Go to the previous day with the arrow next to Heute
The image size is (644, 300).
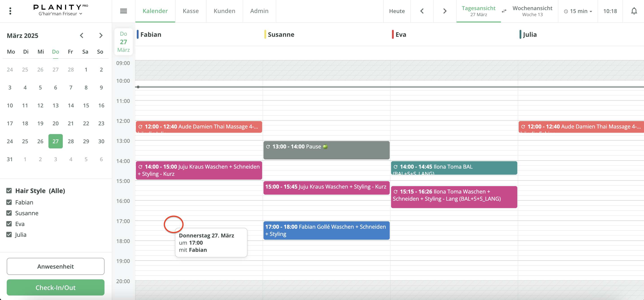[x=422, y=11]
